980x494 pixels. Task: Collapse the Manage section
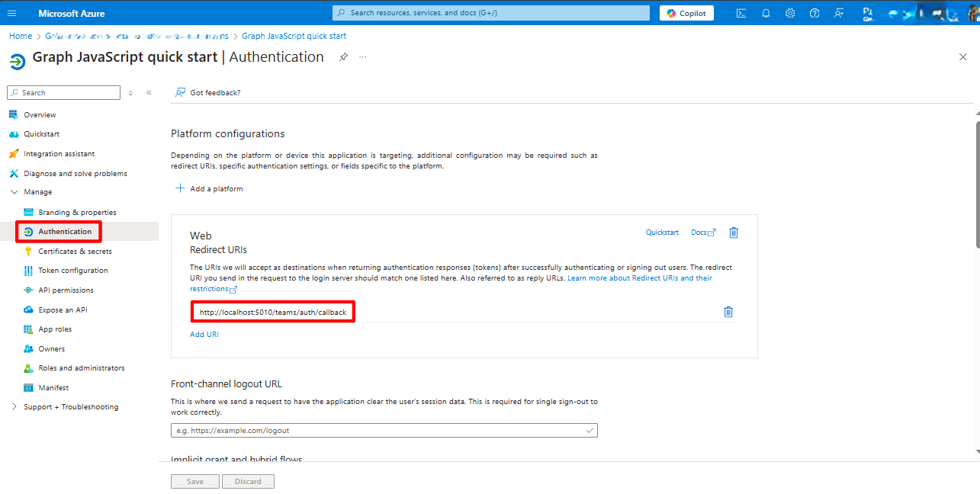coord(14,192)
